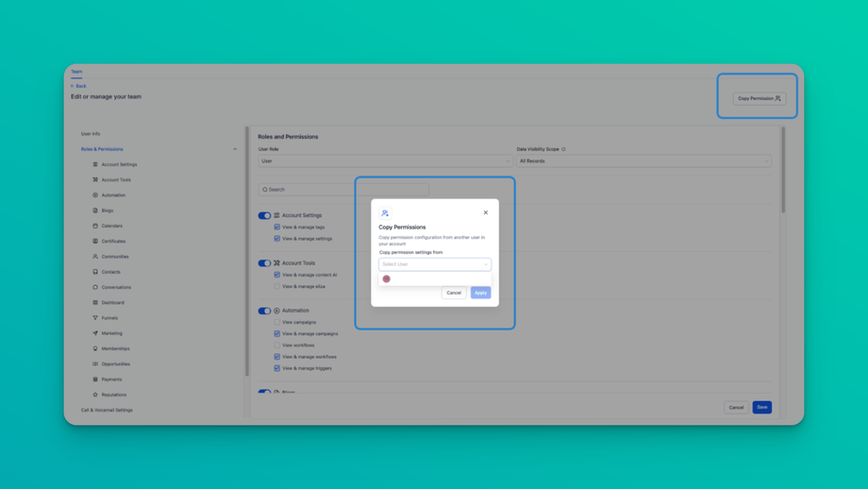
Task: Click the left sidebar scrollbar
Action: pyautogui.click(x=247, y=252)
